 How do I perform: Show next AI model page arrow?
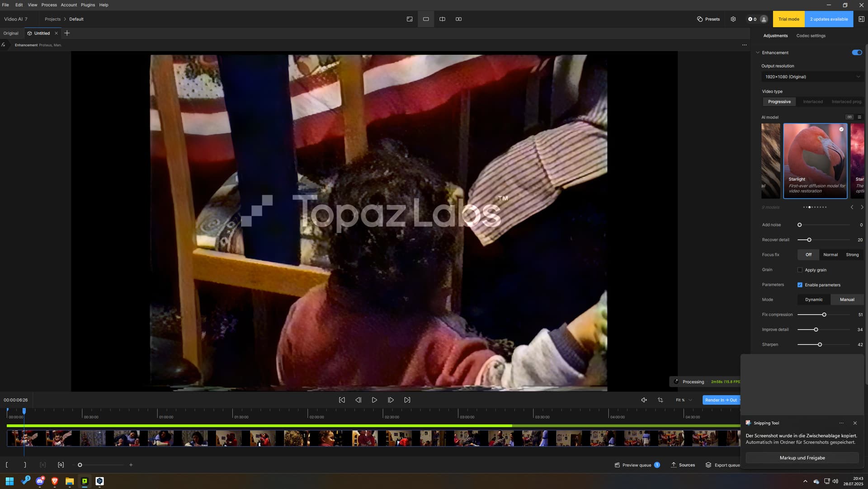tap(862, 207)
